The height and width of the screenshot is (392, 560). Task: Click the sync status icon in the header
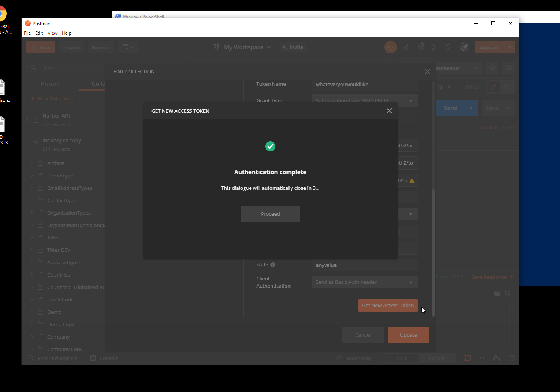click(390, 47)
